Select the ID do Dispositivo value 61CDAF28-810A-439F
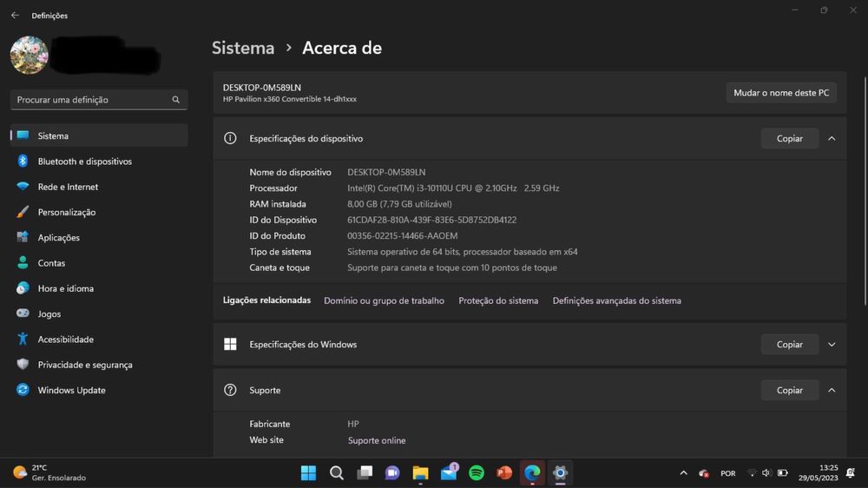This screenshot has height=488, width=868. (431, 220)
